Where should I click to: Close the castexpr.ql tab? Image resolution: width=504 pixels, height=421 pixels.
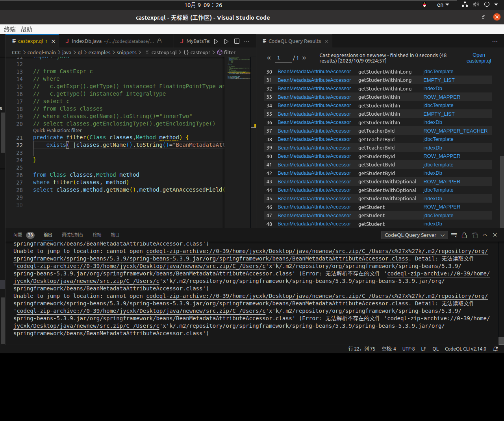[53, 41]
